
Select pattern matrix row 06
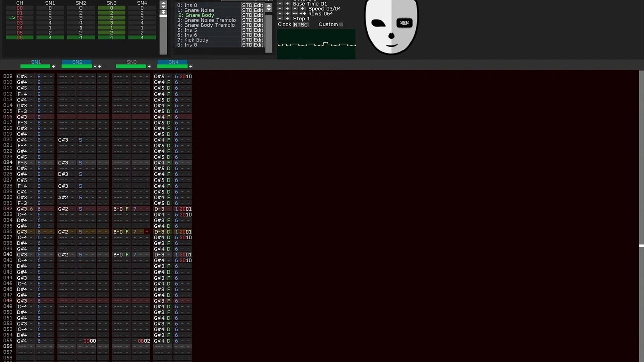coord(19,38)
